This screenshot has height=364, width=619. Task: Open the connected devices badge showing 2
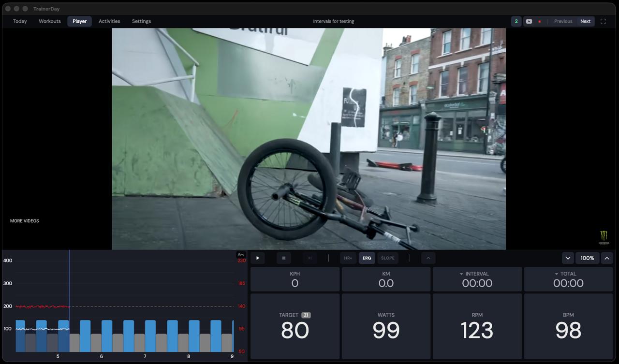516,21
